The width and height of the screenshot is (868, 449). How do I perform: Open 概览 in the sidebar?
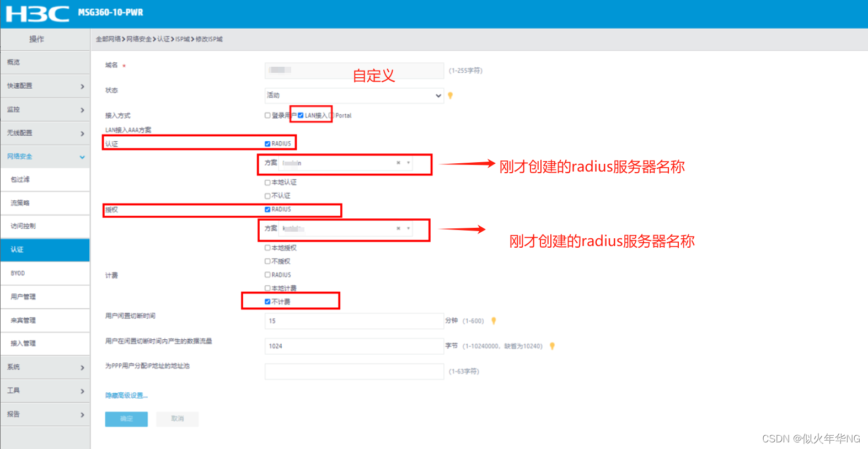[45, 62]
